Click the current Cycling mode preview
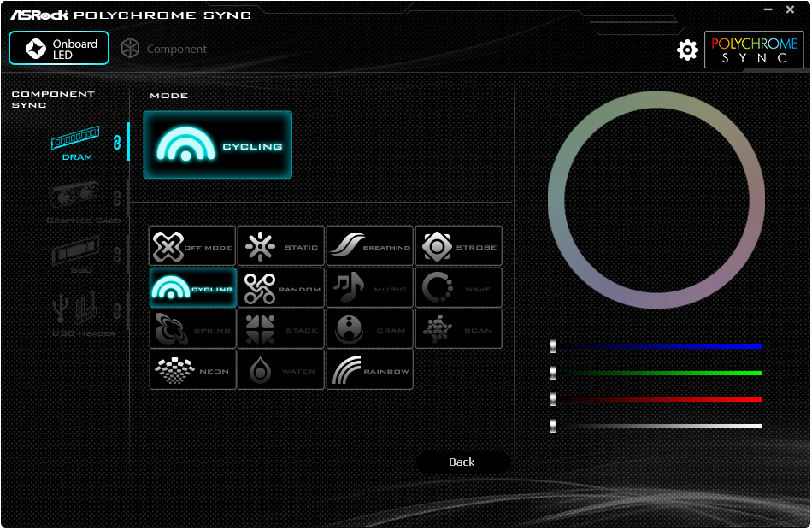This screenshot has height=530, width=812. [217, 145]
